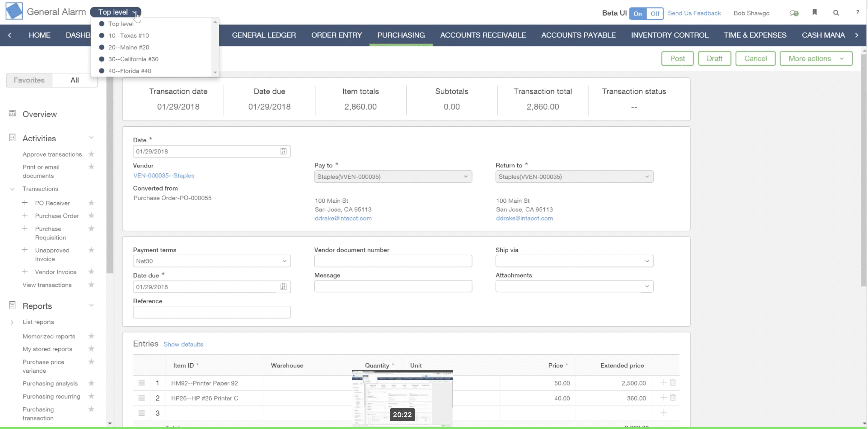Open the line menu icon on entry row 2
The image size is (868, 429).
click(x=141, y=398)
